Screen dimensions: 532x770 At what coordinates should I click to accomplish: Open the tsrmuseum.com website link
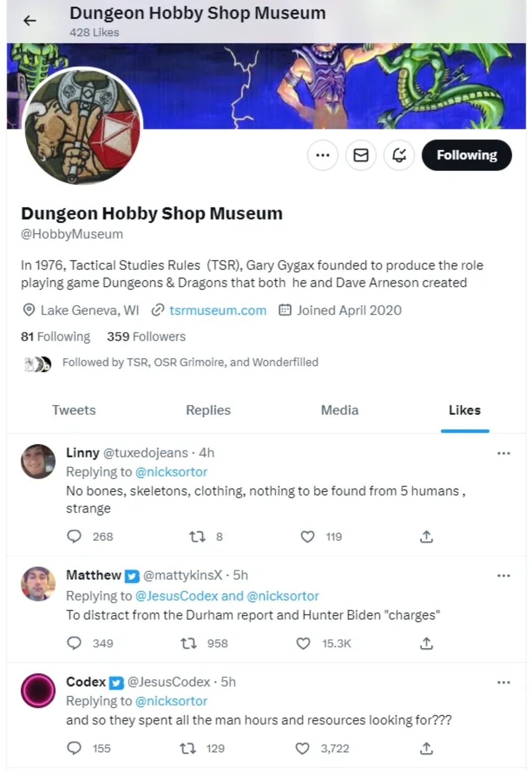coord(218,310)
